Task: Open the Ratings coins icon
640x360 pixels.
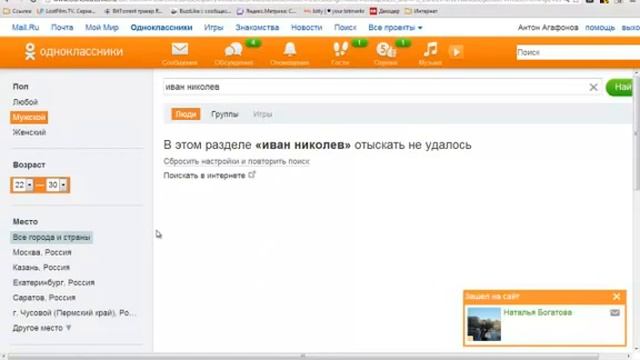Action: (386, 50)
